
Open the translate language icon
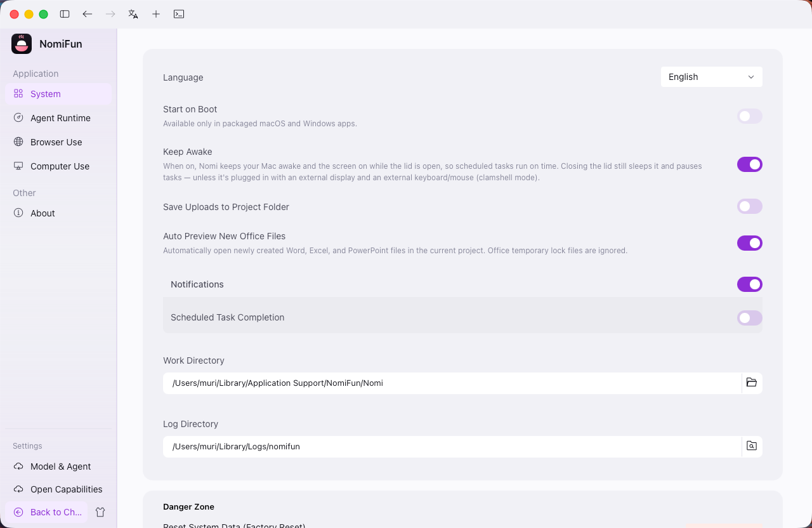coord(133,14)
